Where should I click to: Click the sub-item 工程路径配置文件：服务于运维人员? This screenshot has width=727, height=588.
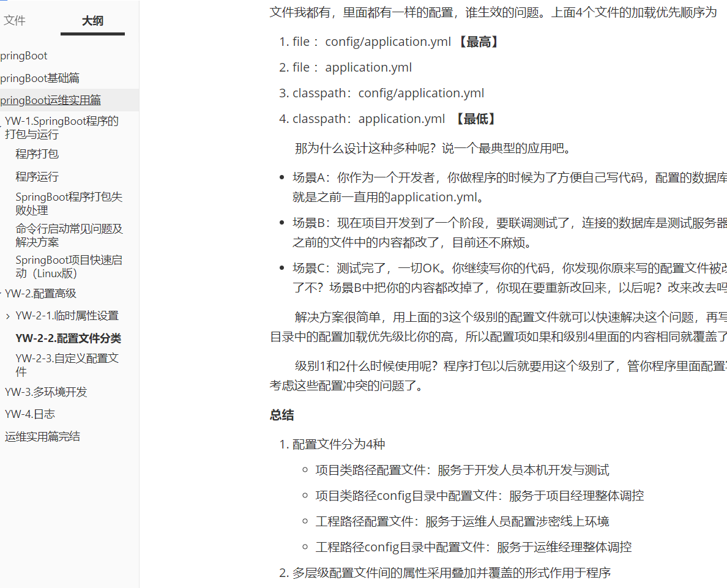click(462, 522)
